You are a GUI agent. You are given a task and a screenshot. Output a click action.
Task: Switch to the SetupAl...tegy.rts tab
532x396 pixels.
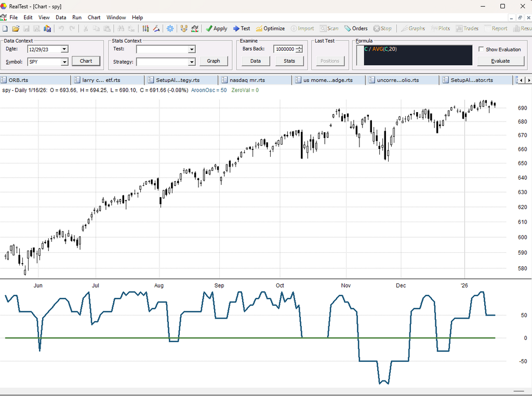click(x=182, y=80)
